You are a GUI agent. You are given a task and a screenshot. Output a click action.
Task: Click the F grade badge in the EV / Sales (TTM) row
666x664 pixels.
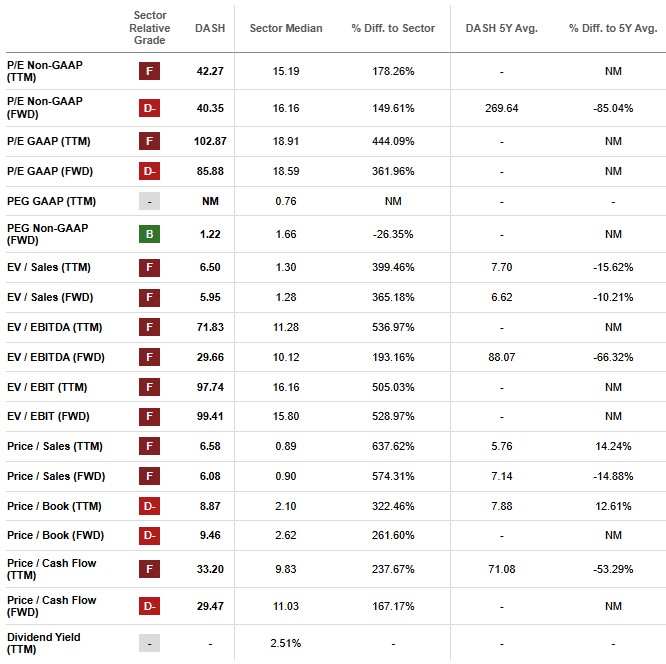click(x=149, y=268)
